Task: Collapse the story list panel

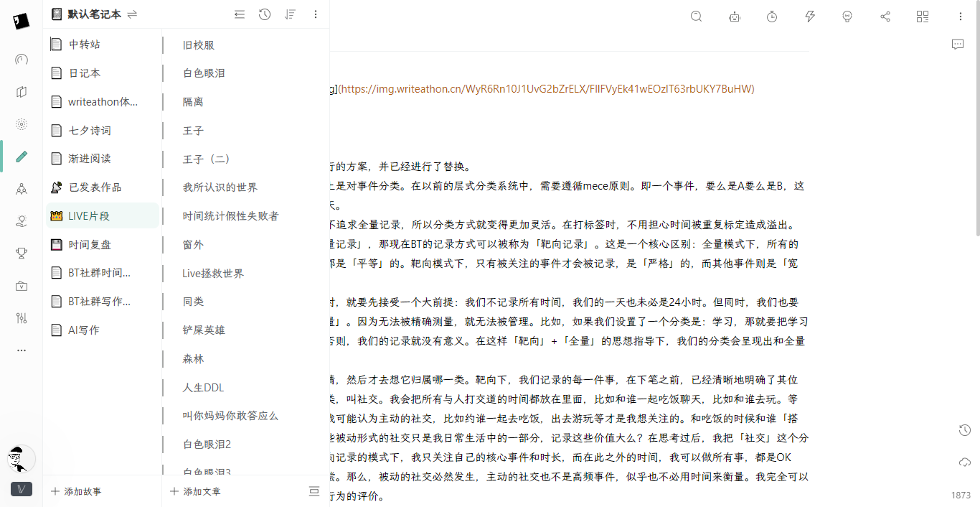Action: (x=240, y=14)
